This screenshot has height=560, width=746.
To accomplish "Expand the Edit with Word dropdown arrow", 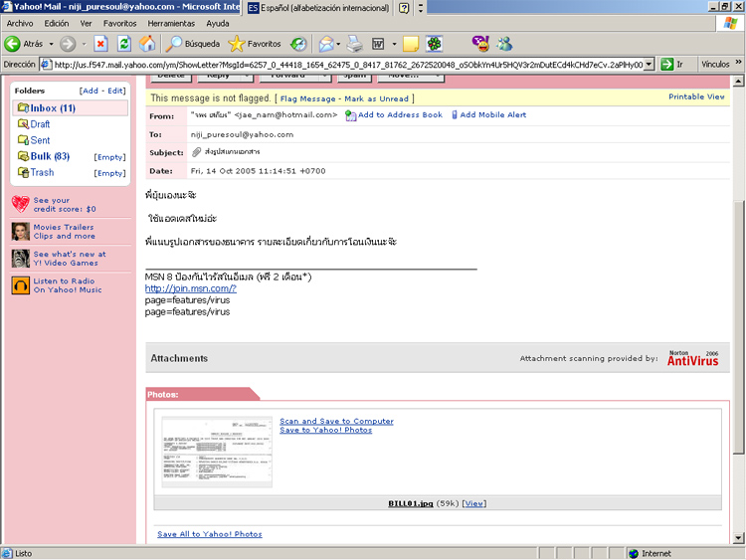I will [x=394, y=44].
